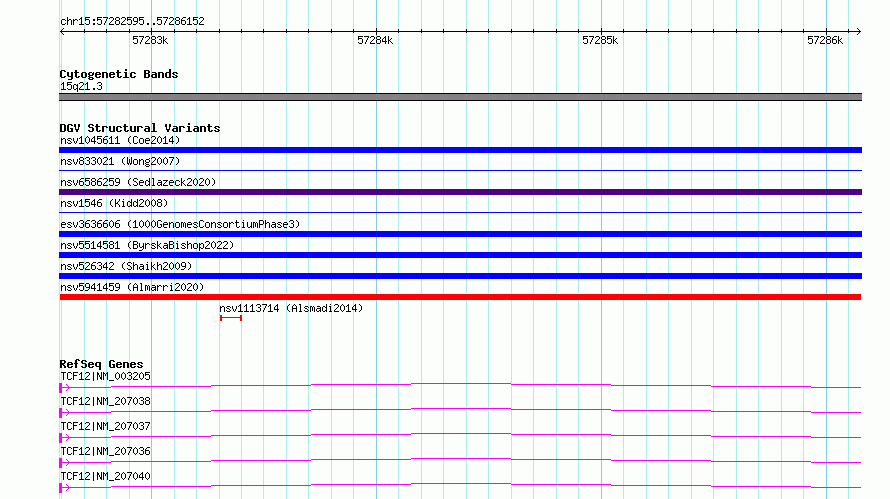Select the blue bar under nsv5514581
Image resolution: width=890 pixels, height=499 pixels.
(460, 255)
